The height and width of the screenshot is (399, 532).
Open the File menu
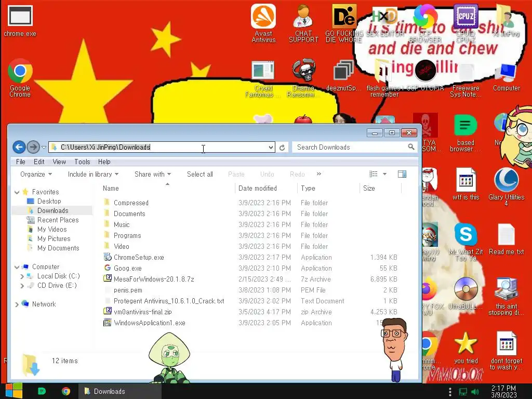20,162
